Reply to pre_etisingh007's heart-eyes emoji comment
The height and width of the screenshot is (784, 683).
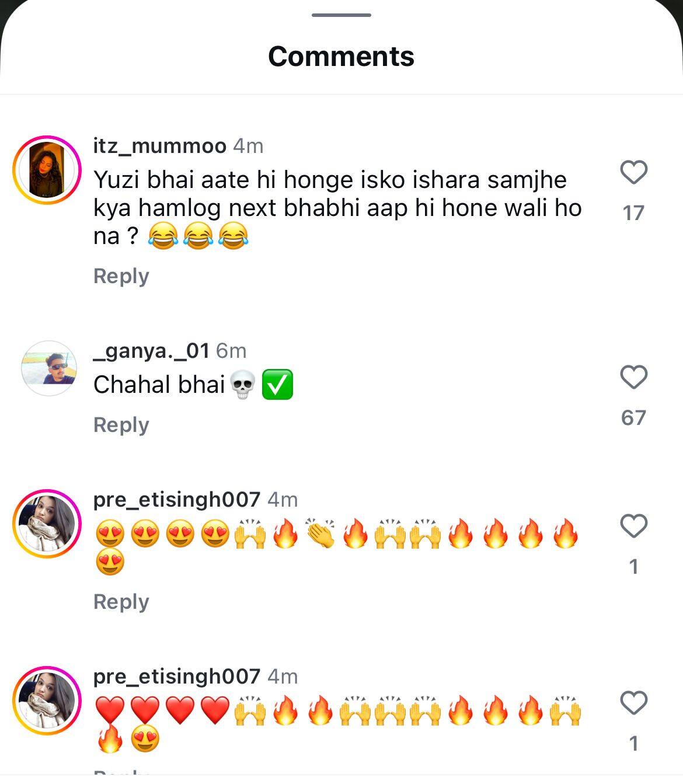pos(121,602)
